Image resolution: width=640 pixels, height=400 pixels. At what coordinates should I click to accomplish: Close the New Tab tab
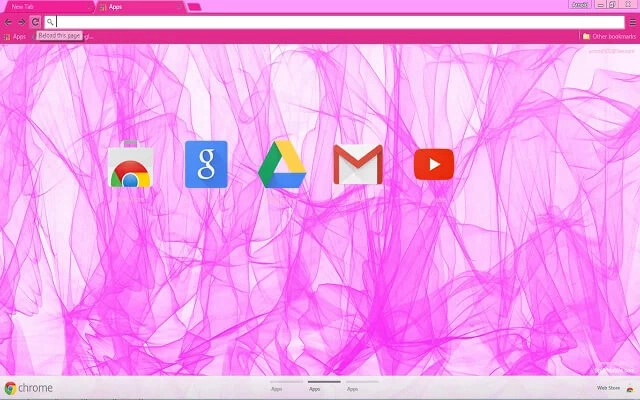(x=89, y=7)
